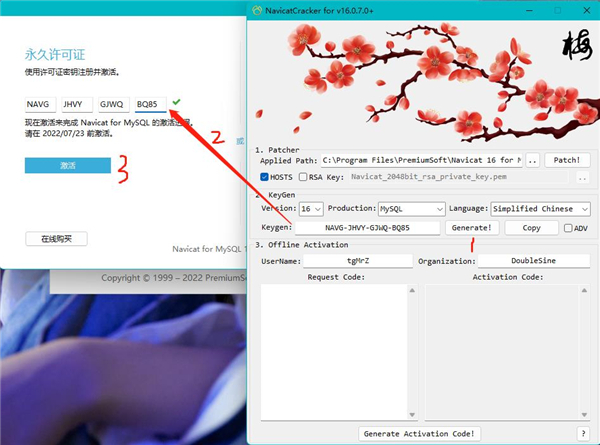
Task: Browse for Applied Path with the .. button
Action: (x=533, y=160)
